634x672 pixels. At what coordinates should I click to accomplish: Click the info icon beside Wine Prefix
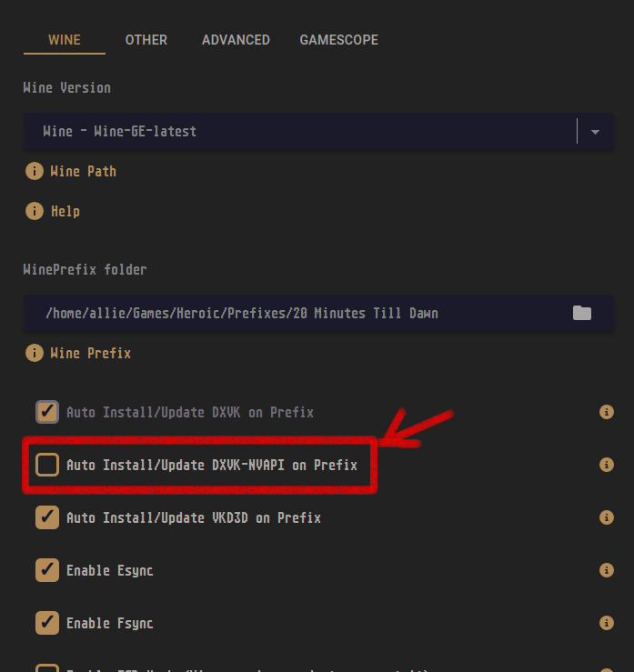click(35, 353)
